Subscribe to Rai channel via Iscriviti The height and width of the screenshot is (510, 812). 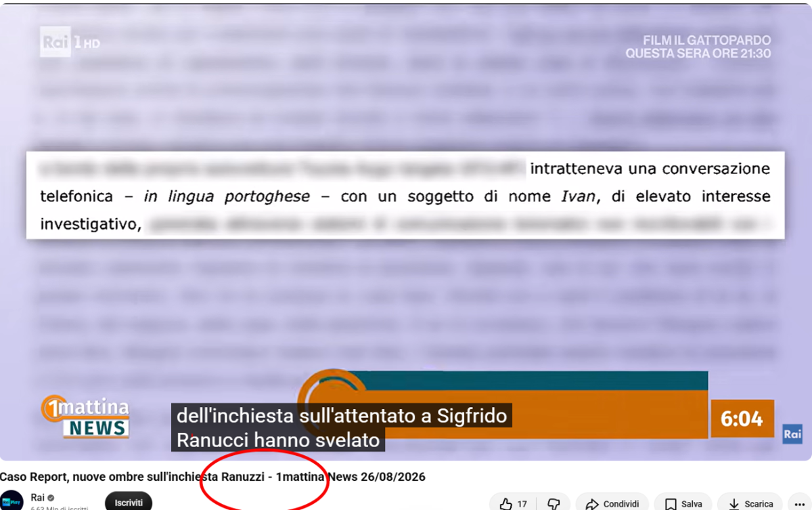pyautogui.click(x=129, y=502)
